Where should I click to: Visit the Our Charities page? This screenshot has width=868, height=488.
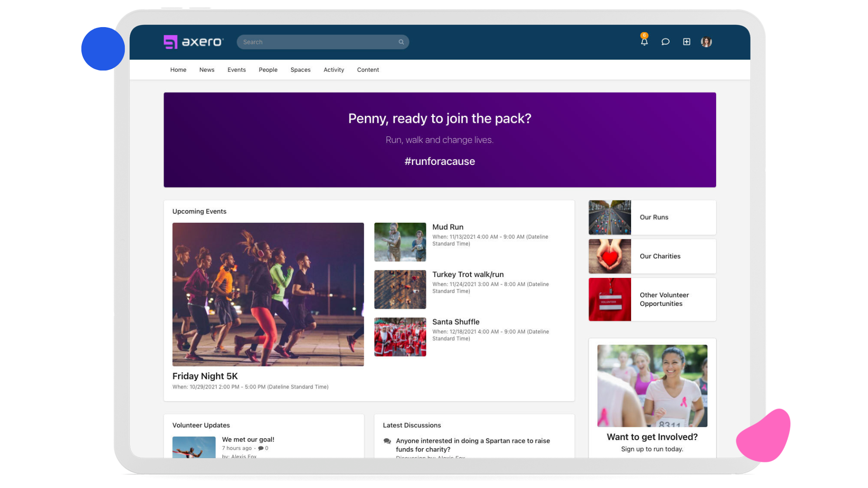660,256
